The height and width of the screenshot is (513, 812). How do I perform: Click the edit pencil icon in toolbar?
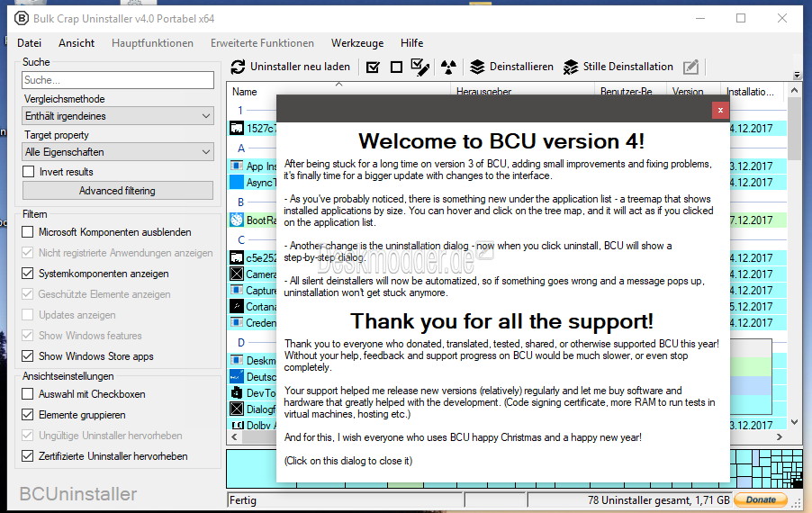690,67
